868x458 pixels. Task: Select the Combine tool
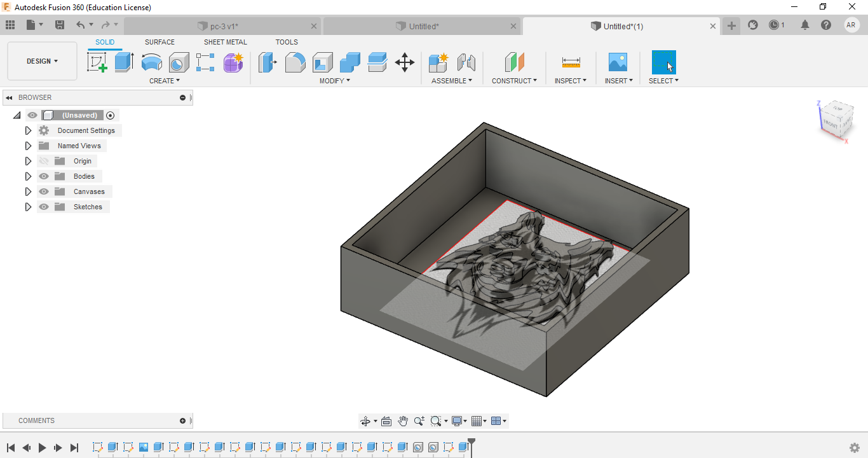(x=349, y=62)
